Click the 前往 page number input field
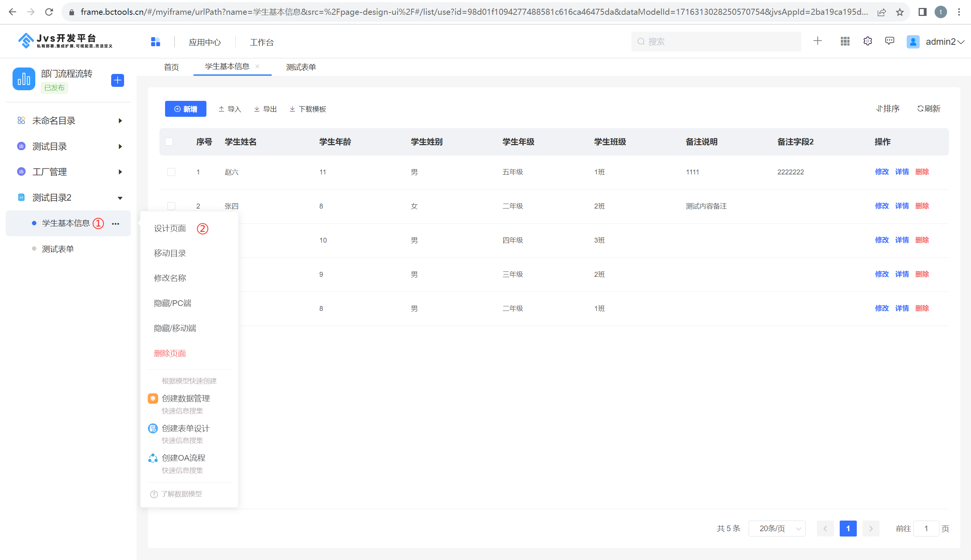This screenshot has height=560, width=971. pyautogui.click(x=926, y=529)
